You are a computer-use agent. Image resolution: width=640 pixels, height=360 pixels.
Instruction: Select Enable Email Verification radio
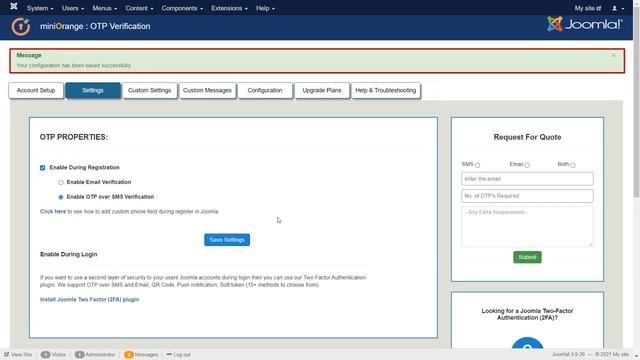click(61, 182)
